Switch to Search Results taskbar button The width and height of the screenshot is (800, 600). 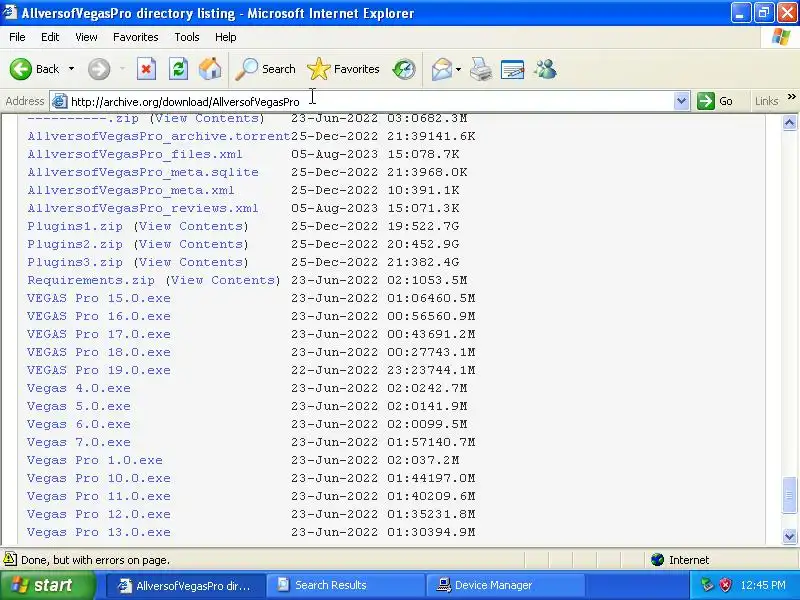pyautogui.click(x=345, y=585)
